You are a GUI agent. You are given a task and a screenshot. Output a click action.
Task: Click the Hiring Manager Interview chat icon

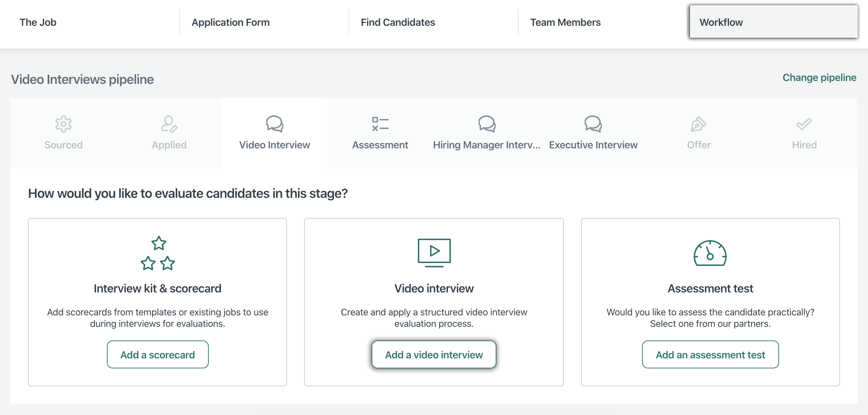[x=487, y=124]
